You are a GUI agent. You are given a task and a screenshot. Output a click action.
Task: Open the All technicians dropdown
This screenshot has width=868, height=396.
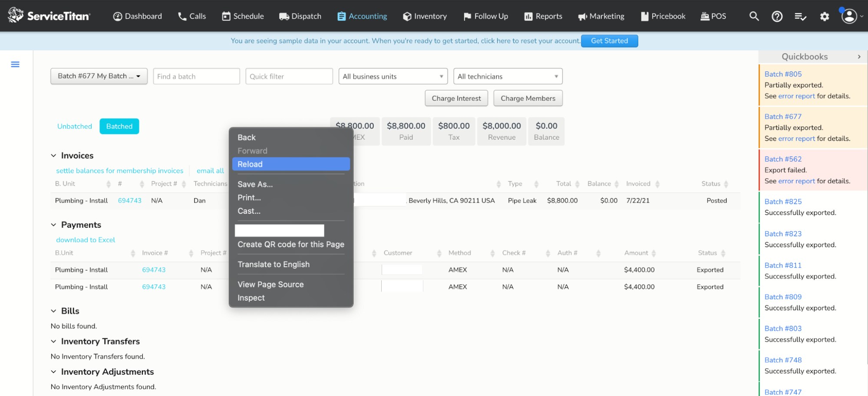tap(508, 76)
